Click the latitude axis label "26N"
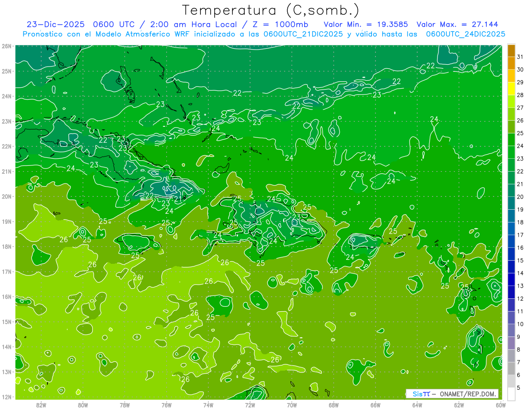532x411 pixels. 7,46
